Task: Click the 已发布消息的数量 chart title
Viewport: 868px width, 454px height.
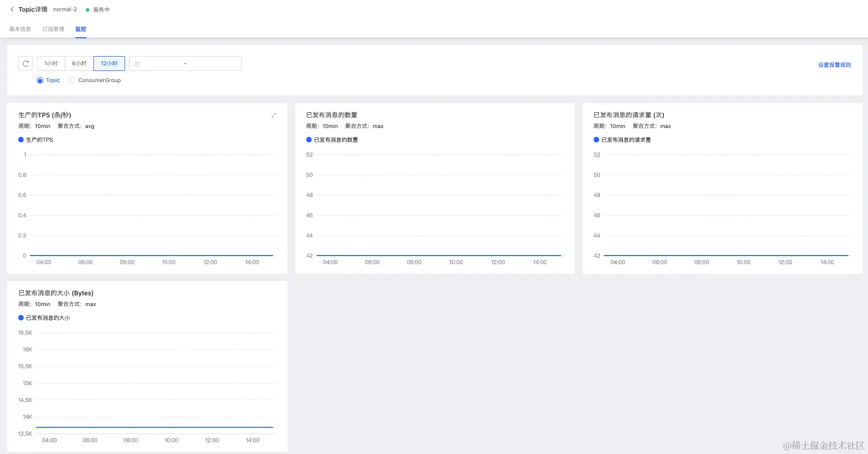Action: point(332,115)
